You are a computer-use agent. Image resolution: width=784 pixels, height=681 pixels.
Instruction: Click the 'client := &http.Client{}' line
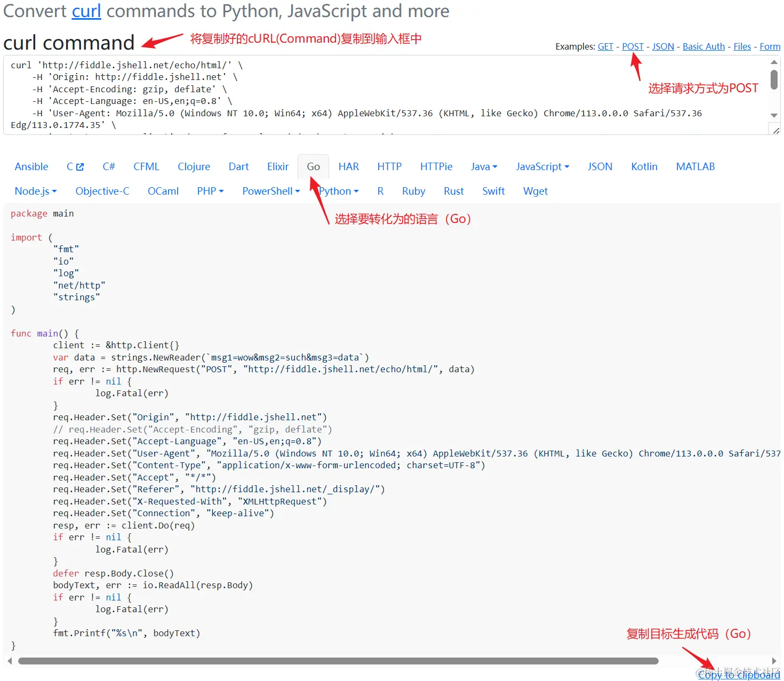116,346
